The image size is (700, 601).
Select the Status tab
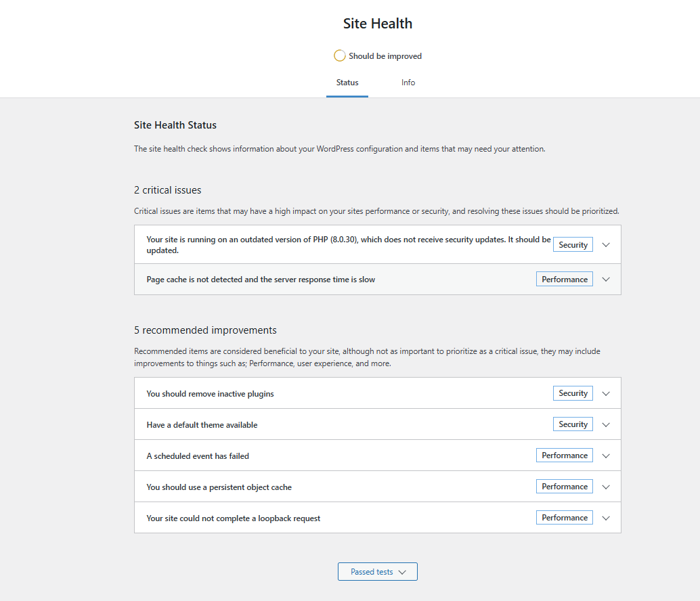click(347, 83)
